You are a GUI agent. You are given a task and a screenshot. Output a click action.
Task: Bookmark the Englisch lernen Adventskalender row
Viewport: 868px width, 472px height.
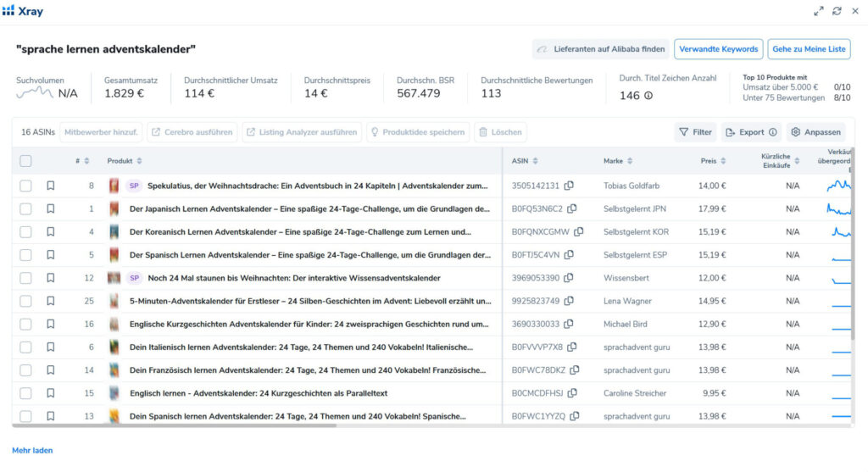pos(50,393)
